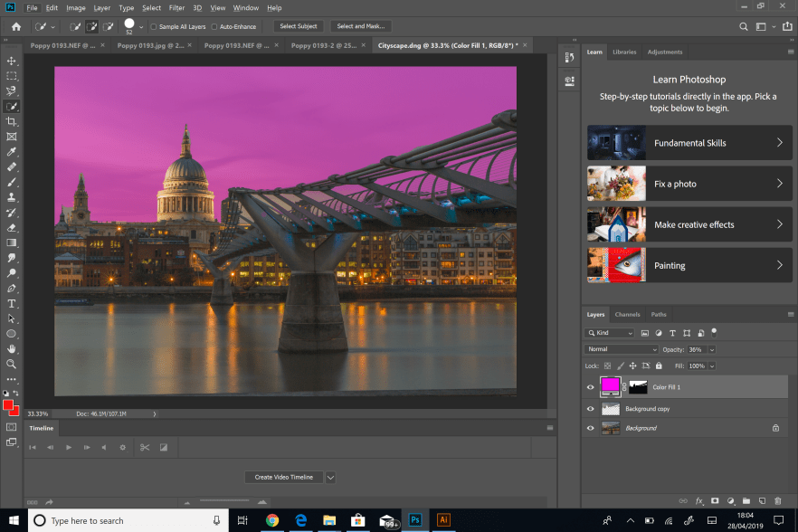798x532 pixels.
Task: Select the Eyedropper tool
Action: (12, 152)
